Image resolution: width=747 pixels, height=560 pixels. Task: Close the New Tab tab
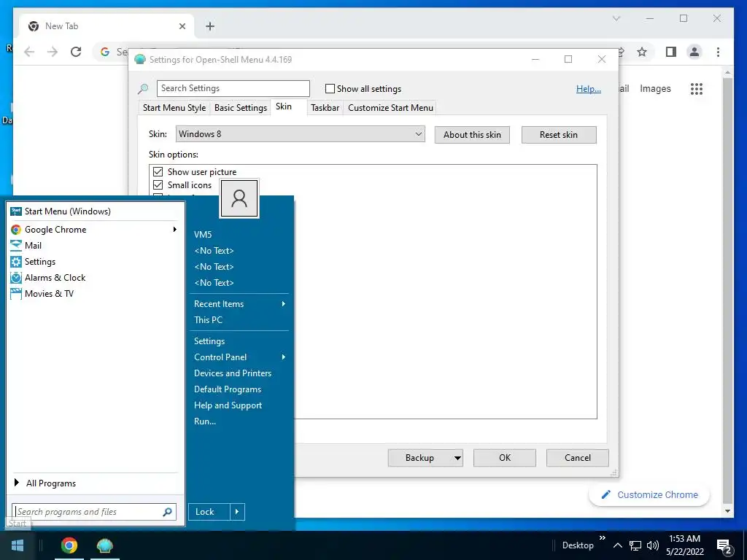point(182,26)
